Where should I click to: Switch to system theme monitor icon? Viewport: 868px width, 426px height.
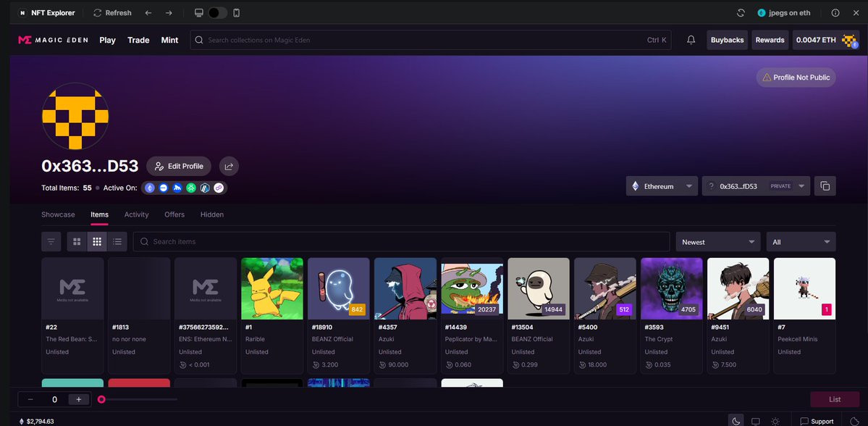[x=755, y=422]
